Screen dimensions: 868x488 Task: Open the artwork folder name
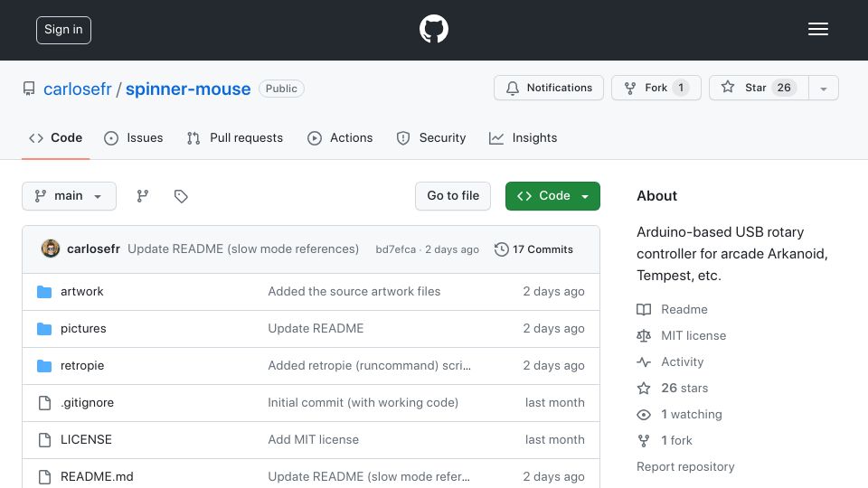coord(82,292)
